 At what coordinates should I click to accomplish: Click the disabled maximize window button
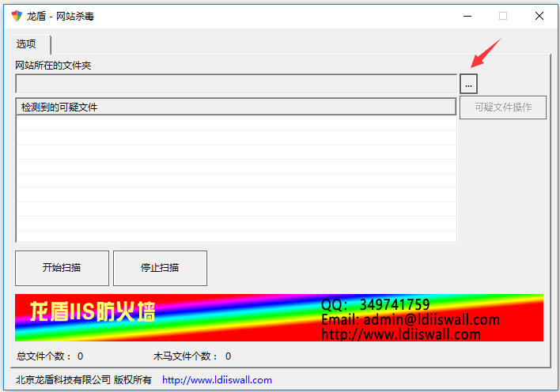(503, 16)
